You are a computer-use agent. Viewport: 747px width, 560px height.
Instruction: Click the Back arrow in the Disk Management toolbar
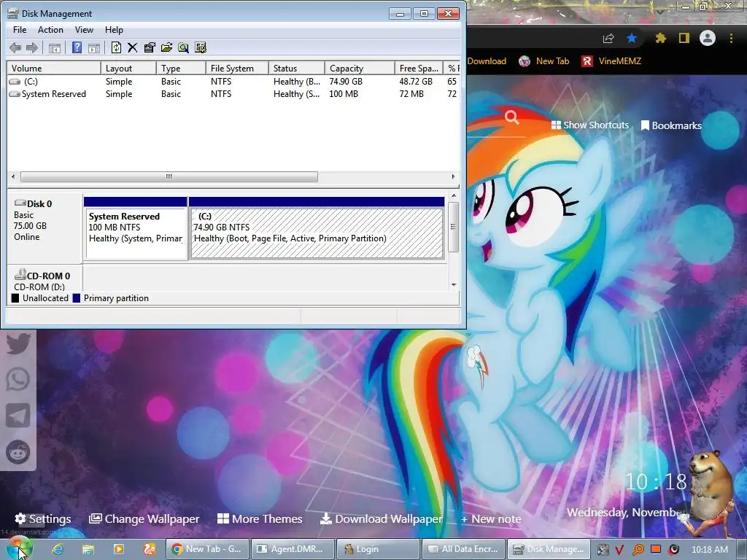pyautogui.click(x=15, y=47)
